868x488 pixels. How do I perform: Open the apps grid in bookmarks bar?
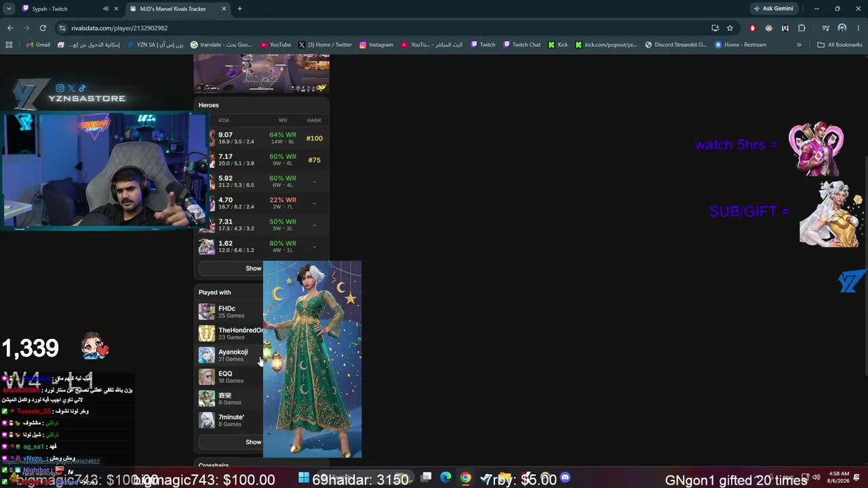pyautogui.click(x=9, y=45)
